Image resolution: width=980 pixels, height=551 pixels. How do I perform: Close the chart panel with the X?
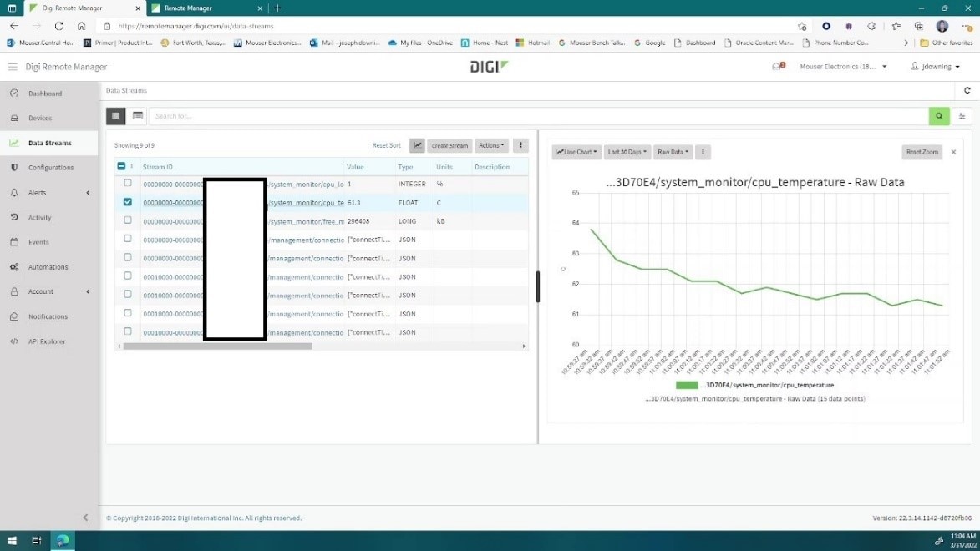953,152
